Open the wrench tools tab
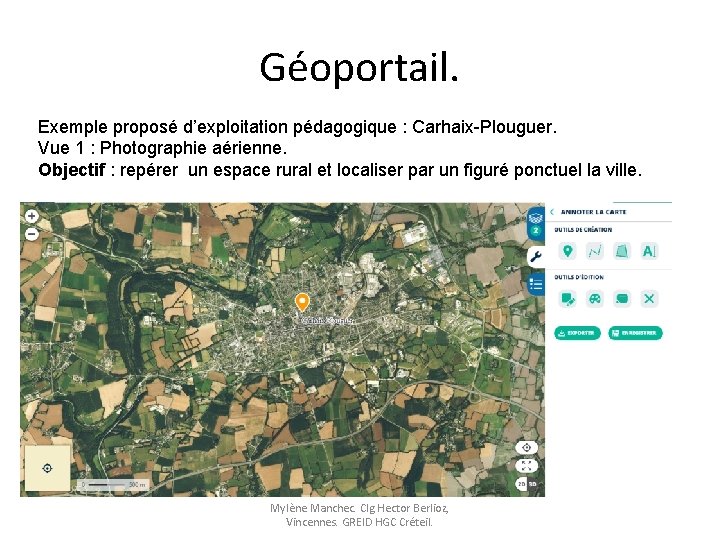Image resolution: width=720 pixels, height=540 pixels. click(x=536, y=257)
